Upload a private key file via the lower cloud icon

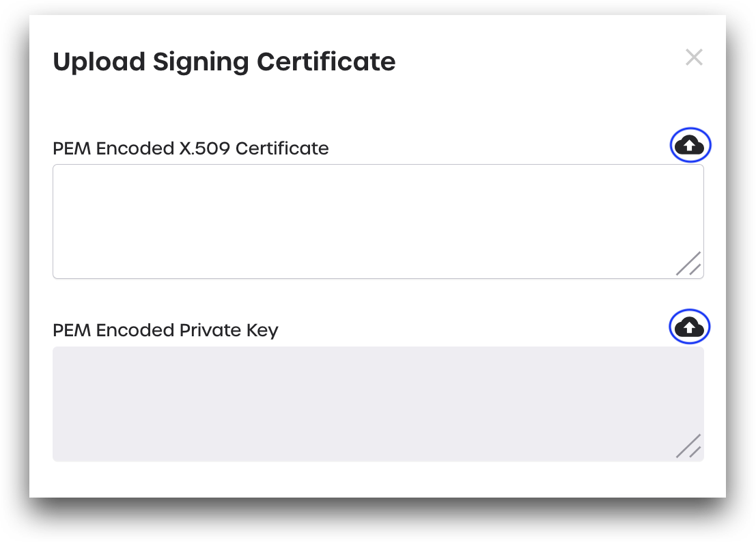coord(689,327)
